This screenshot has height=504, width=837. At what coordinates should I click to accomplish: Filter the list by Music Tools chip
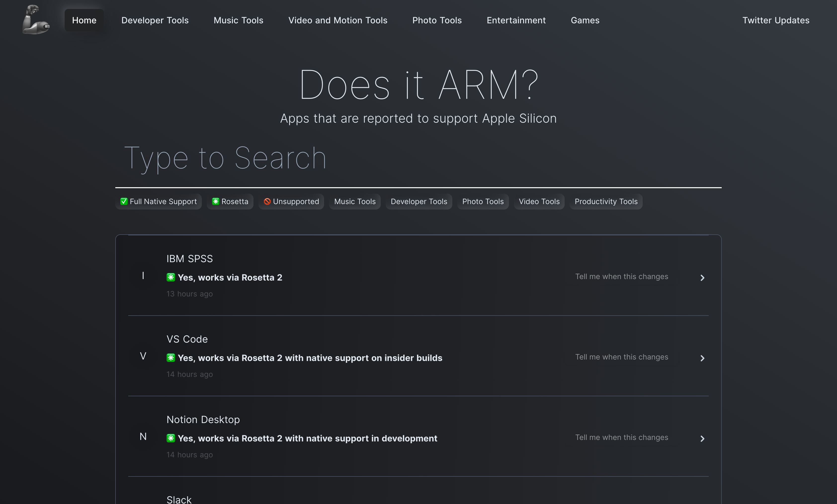[355, 202]
